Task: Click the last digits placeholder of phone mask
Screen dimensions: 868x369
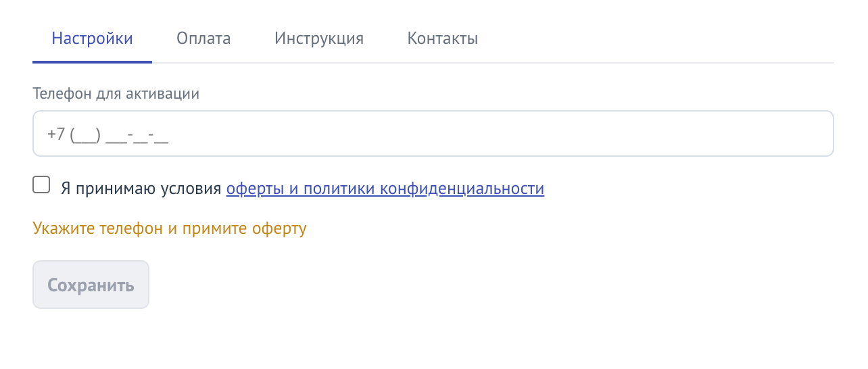Action: tap(162, 134)
